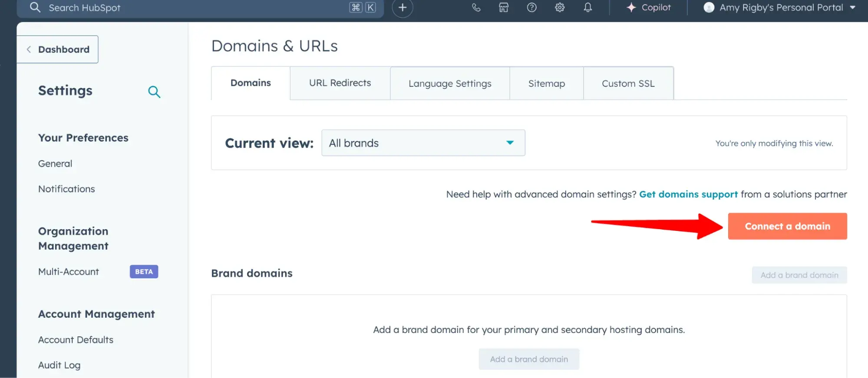
Task: Launch Copilot from the top bar
Action: tap(649, 7)
